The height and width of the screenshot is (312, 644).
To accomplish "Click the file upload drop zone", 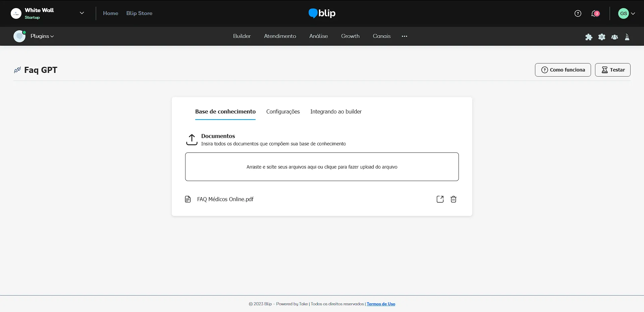I will [x=322, y=167].
